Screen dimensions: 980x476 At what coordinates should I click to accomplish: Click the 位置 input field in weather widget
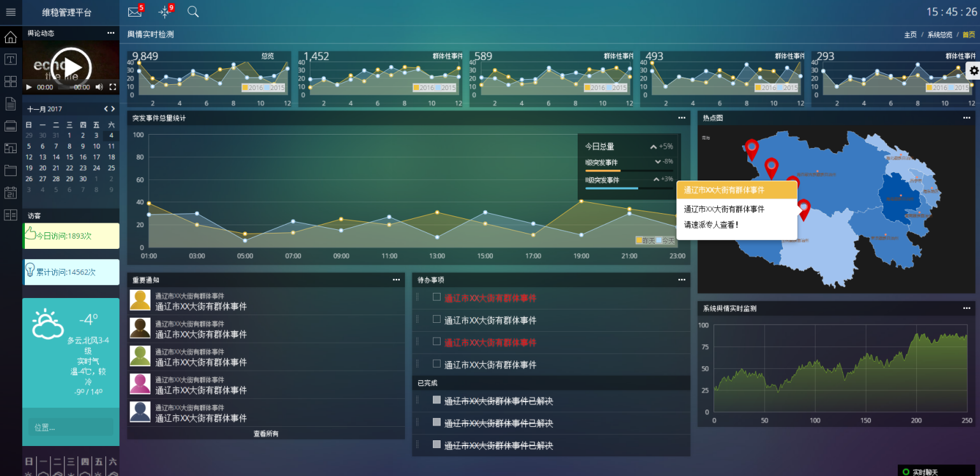click(71, 428)
